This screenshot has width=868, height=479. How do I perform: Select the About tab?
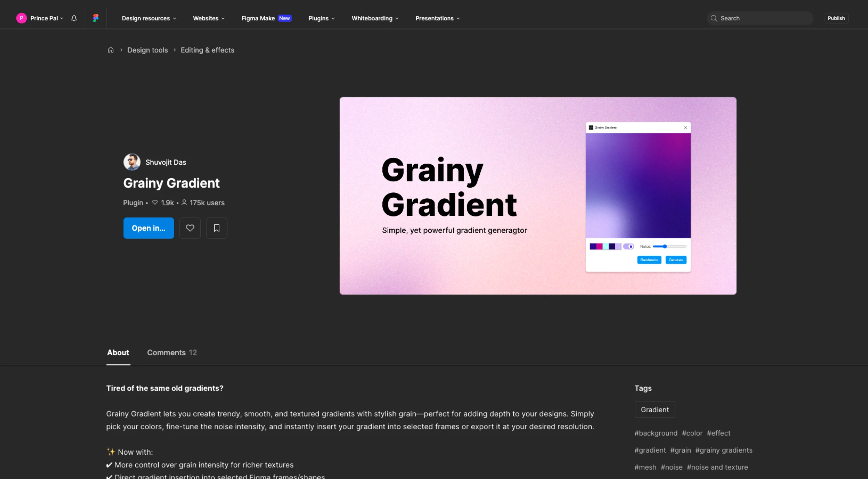[x=118, y=352]
